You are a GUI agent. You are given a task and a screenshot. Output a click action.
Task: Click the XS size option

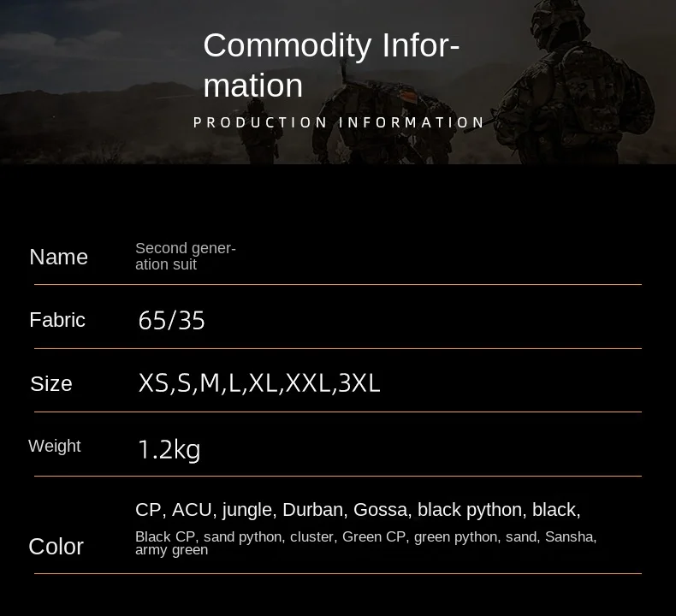153,383
